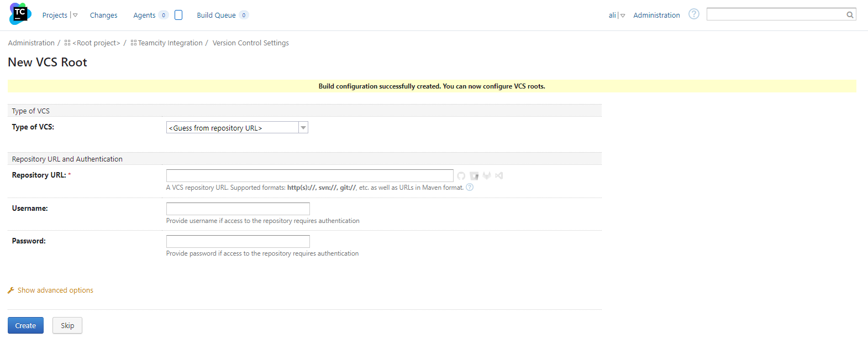Click the agents status box icon
The width and height of the screenshot is (868, 353).
tap(178, 15)
